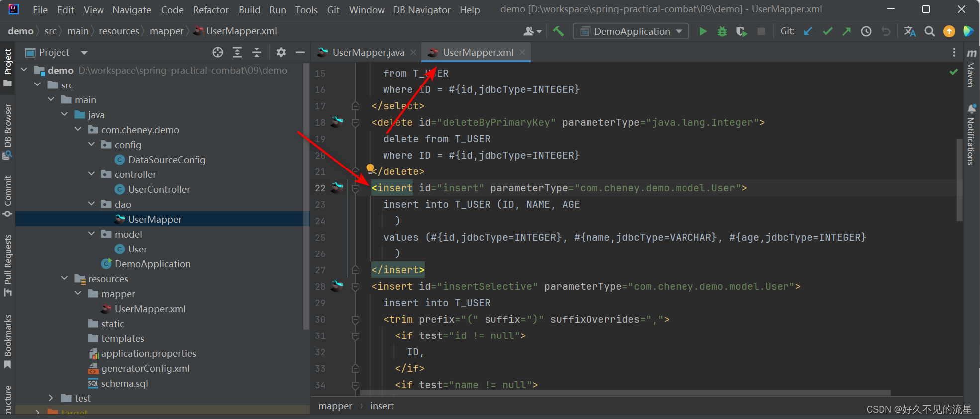Toggle the Pull Requests tool window
This screenshot has width=980, height=419.
pyautogui.click(x=7, y=266)
